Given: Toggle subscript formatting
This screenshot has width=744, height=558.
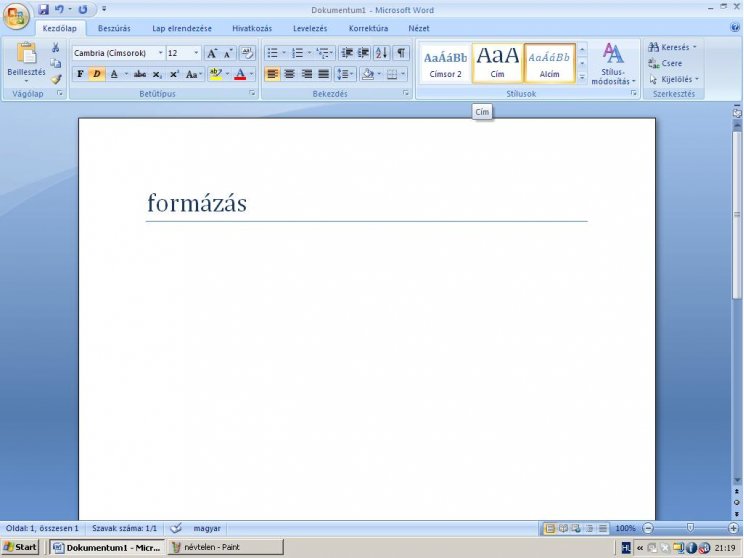Looking at the screenshot, I should [x=157, y=74].
